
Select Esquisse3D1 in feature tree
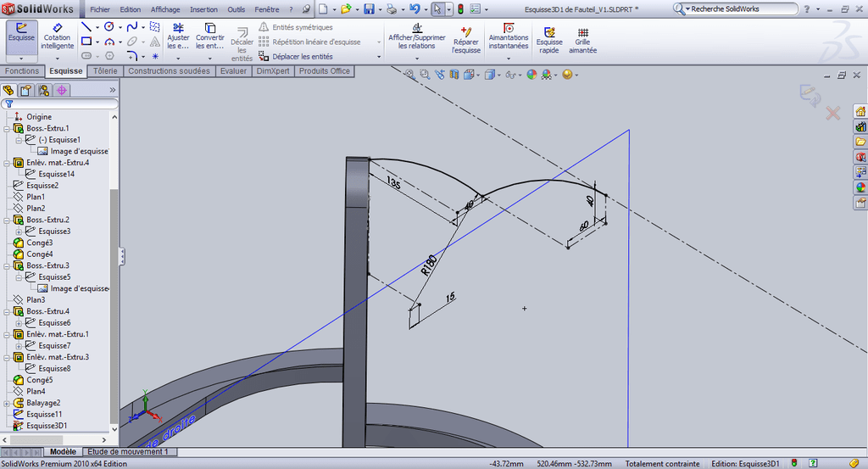point(47,426)
